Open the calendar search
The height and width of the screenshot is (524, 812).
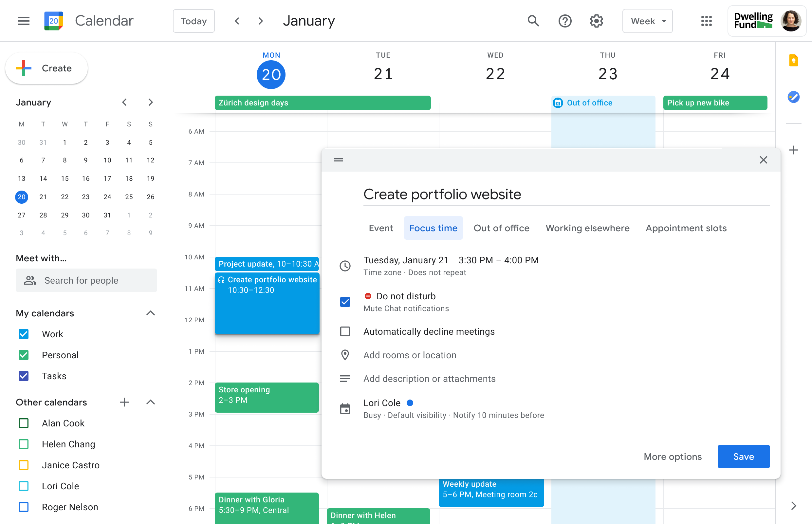tap(533, 21)
